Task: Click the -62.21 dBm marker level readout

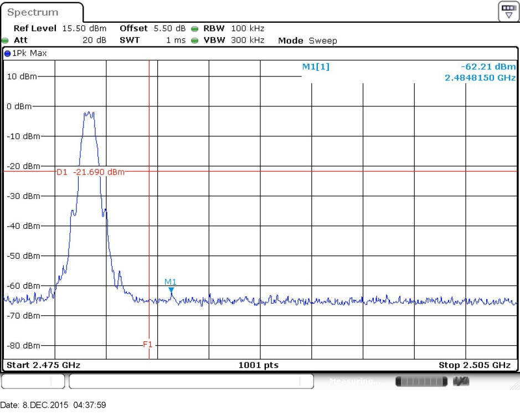Action: click(488, 66)
